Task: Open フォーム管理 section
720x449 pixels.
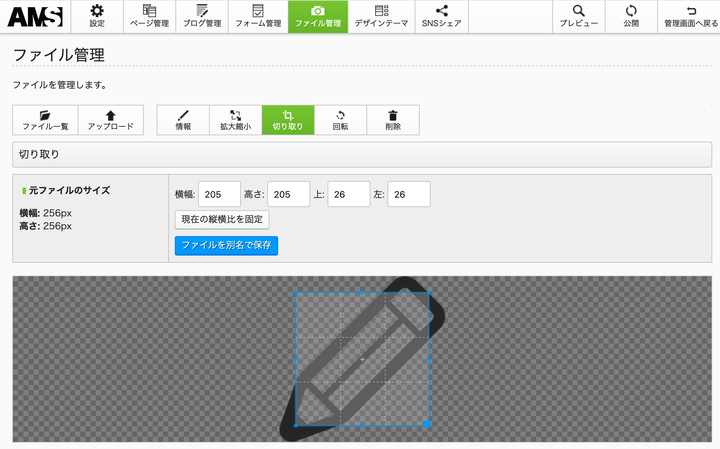Action: (x=259, y=16)
